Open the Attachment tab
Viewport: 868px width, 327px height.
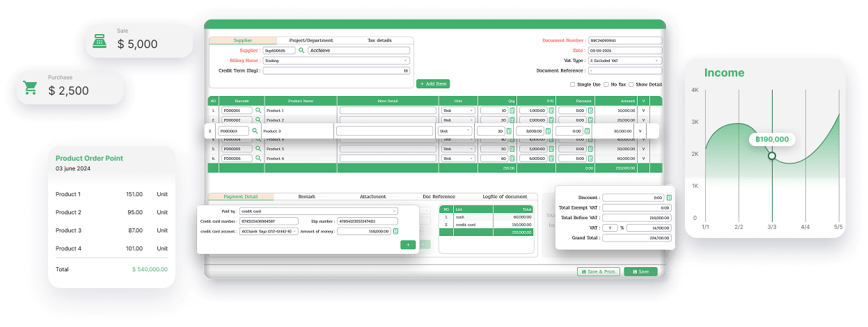click(x=372, y=197)
